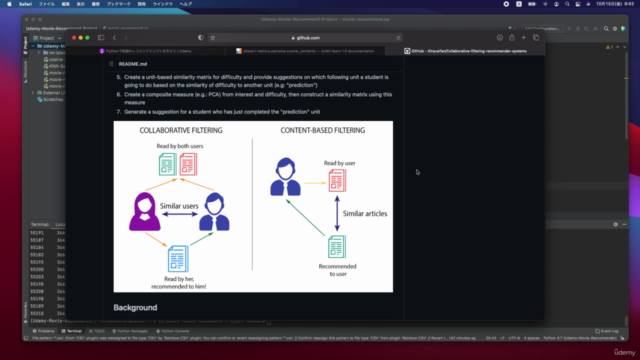Open the Event Log
Viewport: 640px width, 360px height.
coord(607,331)
